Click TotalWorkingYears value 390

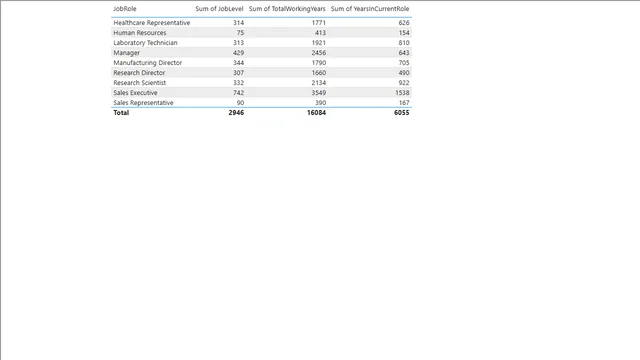click(x=320, y=103)
